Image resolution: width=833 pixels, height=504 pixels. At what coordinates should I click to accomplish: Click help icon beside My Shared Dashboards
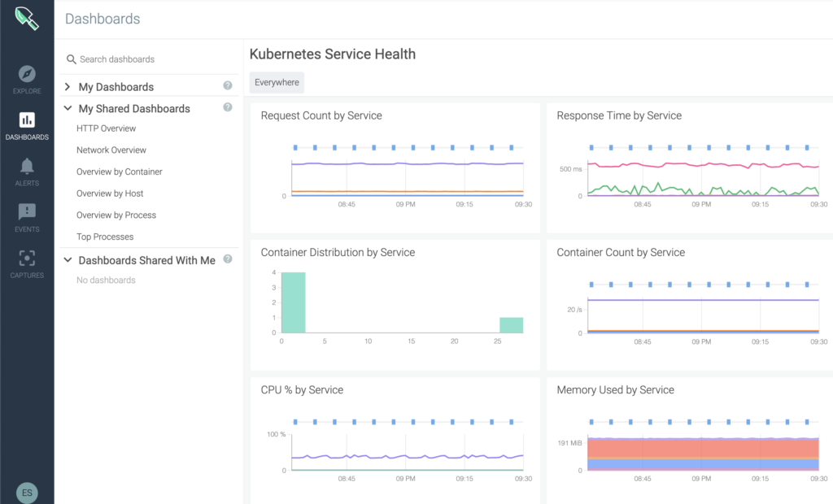pos(228,107)
